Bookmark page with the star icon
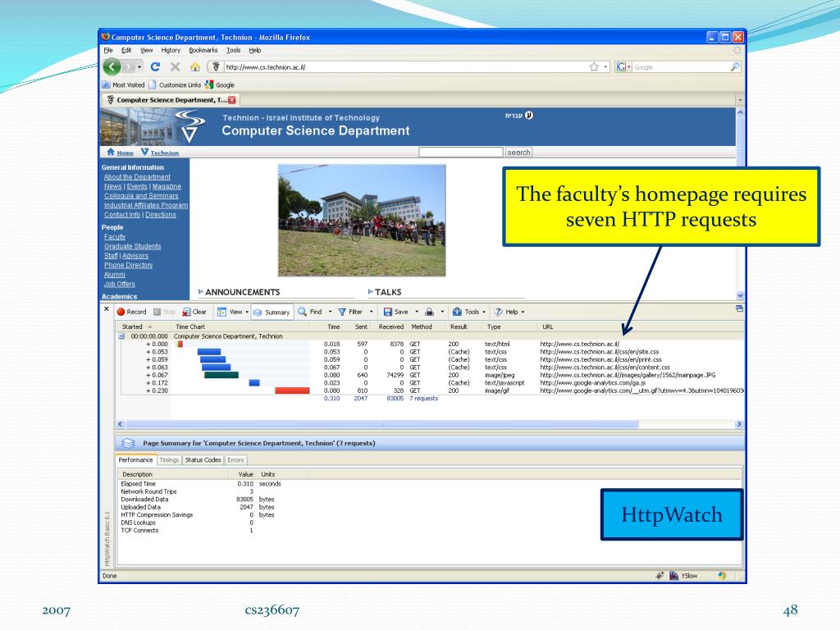 click(x=594, y=67)
